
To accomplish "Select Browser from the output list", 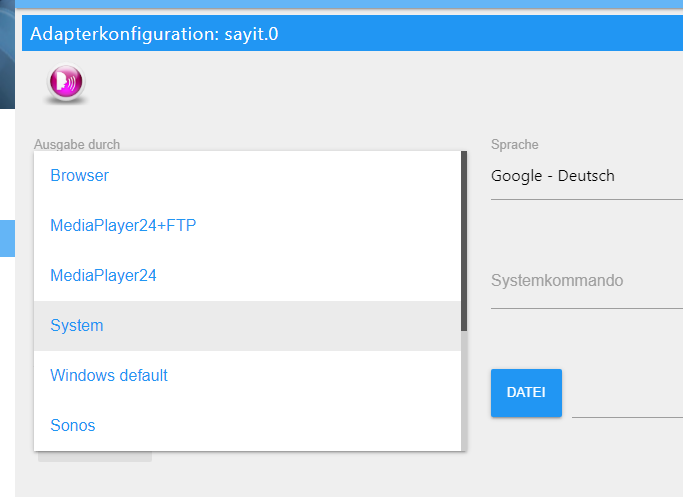I will [x=79, y=176].
